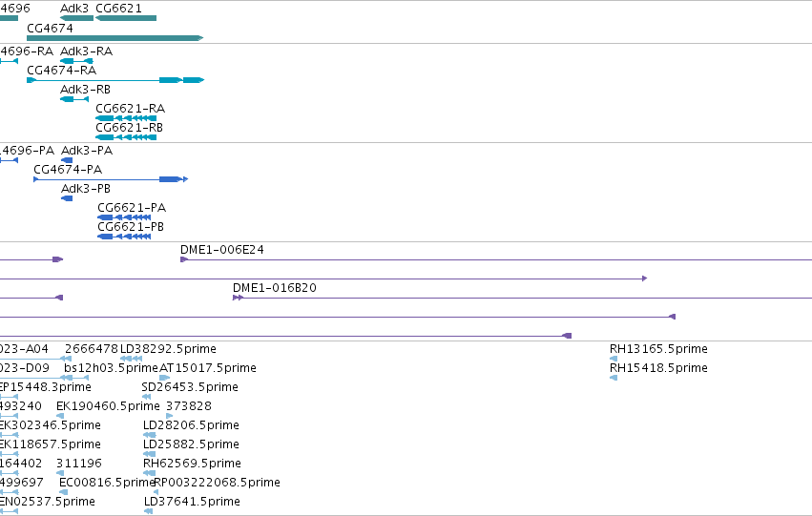Select the DME1-016B20 clone feature
The image size is (812, 516).
(523, 298)
